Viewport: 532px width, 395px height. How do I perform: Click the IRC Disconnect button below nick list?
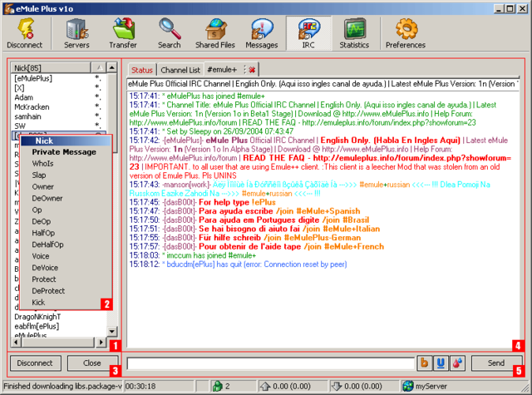pyautogui.click(x=35, y=363)
